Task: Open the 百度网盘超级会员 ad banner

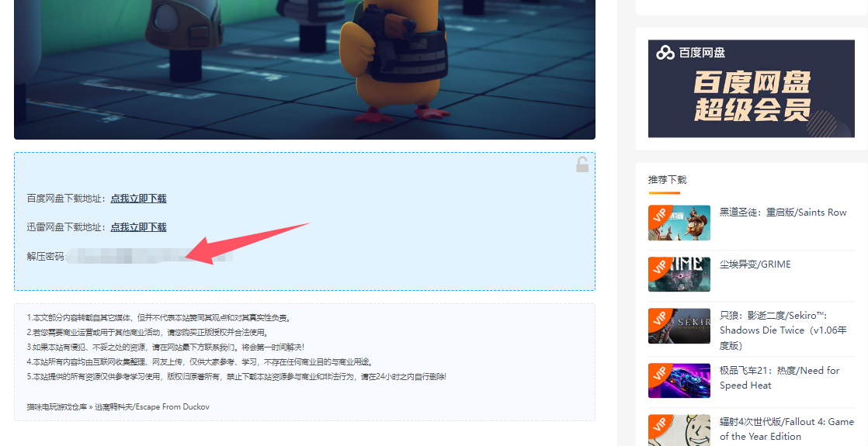Action: tap(751, 88)
